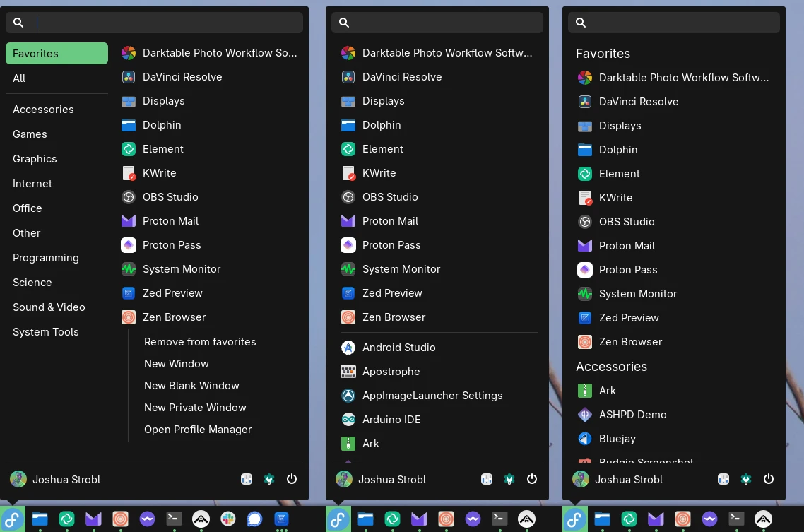
Task: Click the search field in the right menu
Action: [x=674, y=23]
